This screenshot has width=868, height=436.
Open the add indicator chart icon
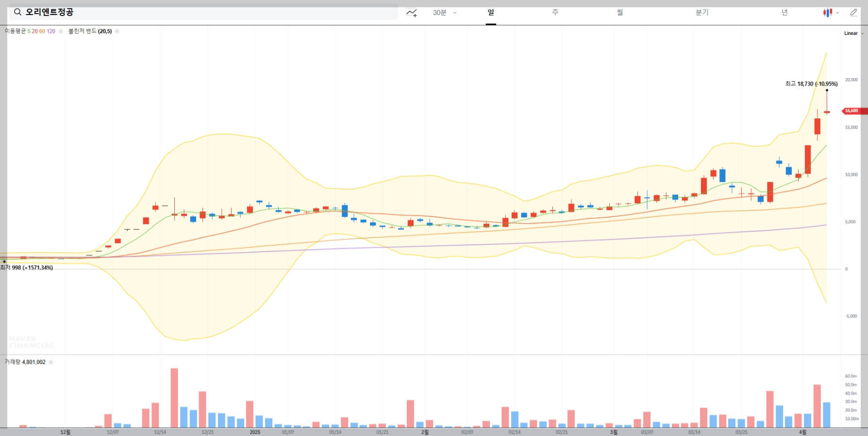coord(412,13)
